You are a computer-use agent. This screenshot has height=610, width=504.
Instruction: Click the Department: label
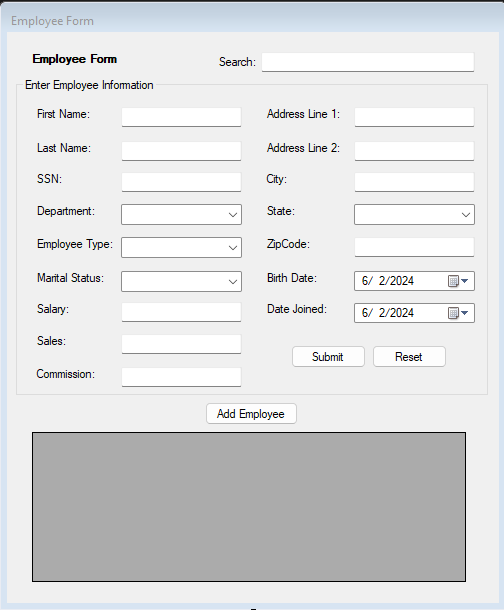[66, 211]
